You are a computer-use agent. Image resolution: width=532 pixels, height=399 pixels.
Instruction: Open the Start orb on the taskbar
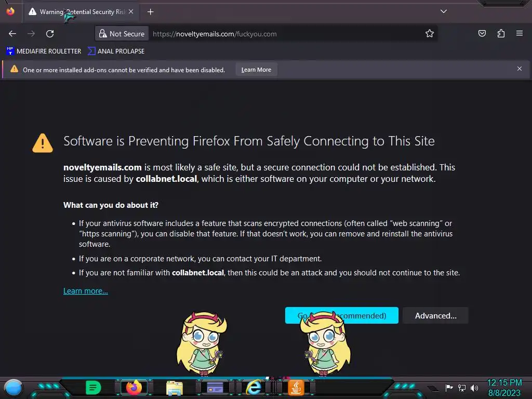click(14, 388)
